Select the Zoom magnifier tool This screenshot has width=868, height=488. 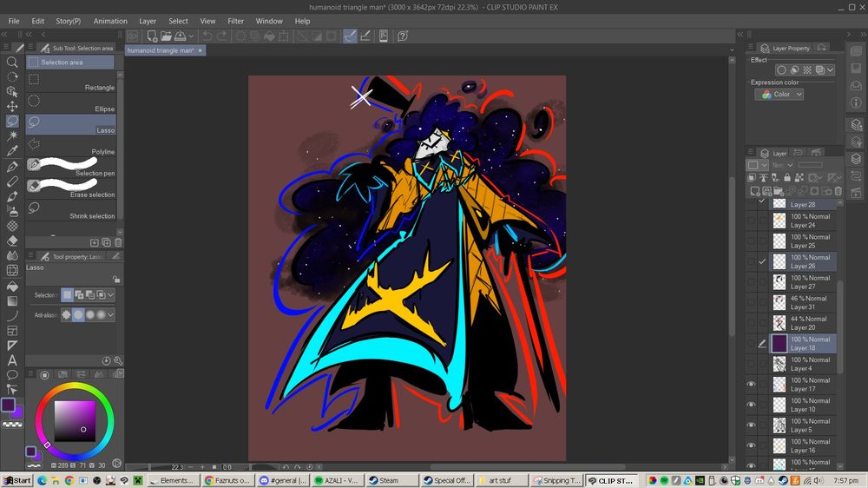coord(11,62)
